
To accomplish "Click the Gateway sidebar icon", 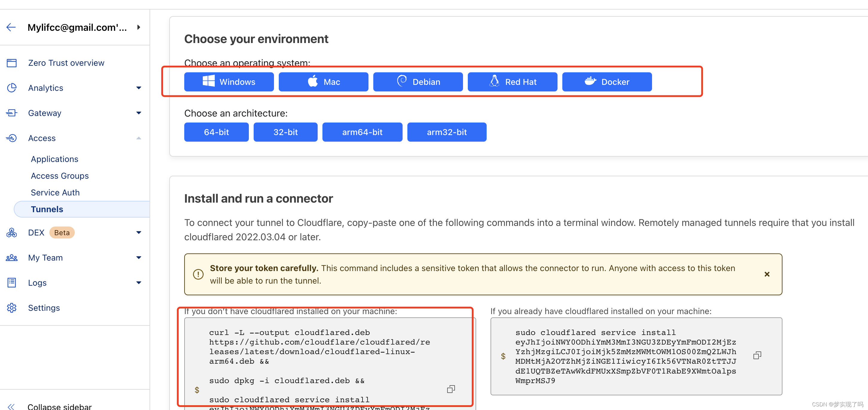I will click(11, 113).
